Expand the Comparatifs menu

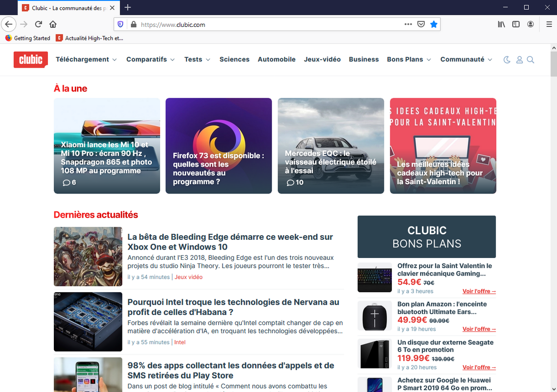pyautogui.click(x=150, y=59)
